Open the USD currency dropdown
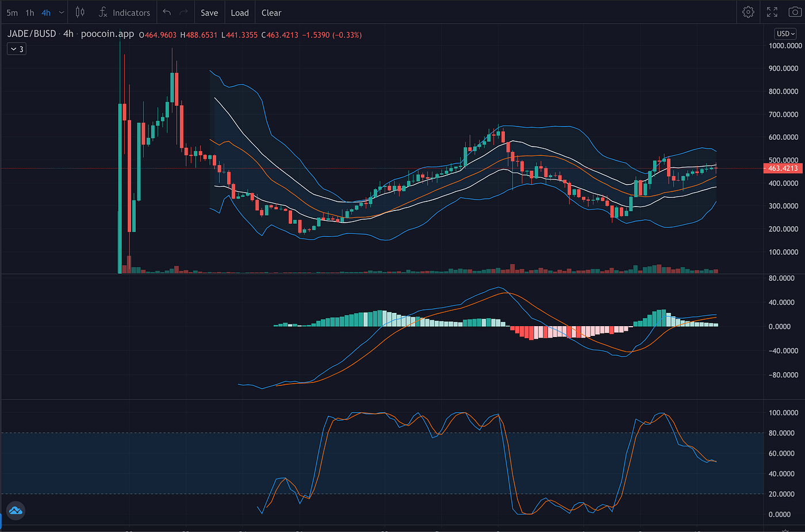 pyautogui.click(x=785, y=33)
